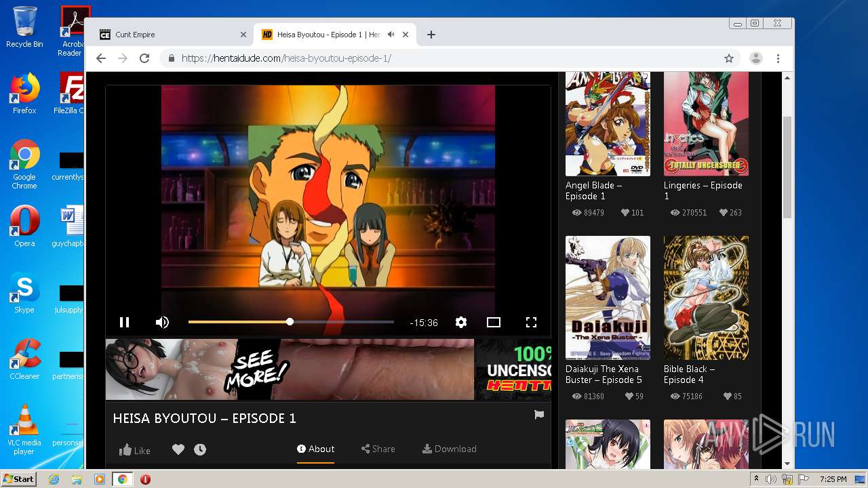Close the Heisa Byoutou browser tab
868x488 pixels.
click(x=406, y=35)
